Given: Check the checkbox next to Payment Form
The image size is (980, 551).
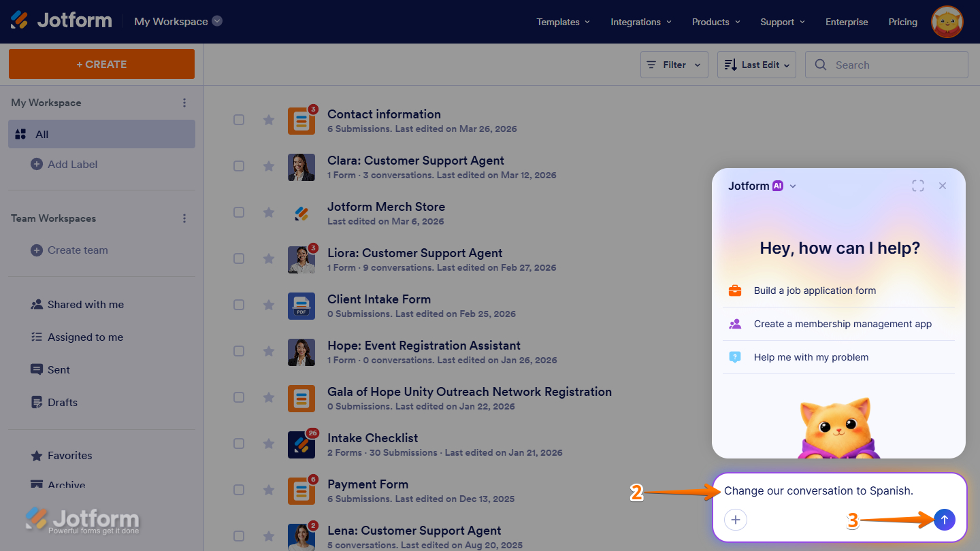Looking at the screenshot, I should [239, 490].
